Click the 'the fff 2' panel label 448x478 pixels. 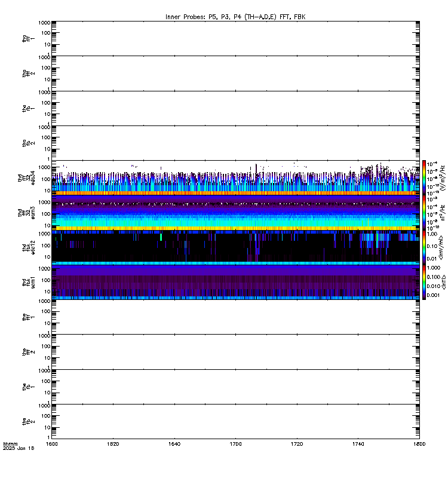[28, 352]
